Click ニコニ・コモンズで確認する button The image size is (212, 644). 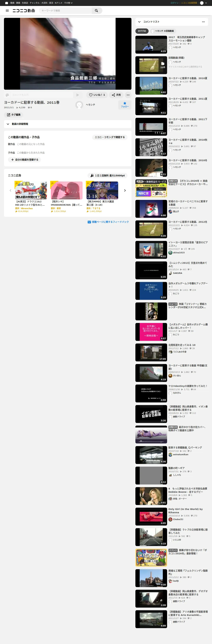110,137
